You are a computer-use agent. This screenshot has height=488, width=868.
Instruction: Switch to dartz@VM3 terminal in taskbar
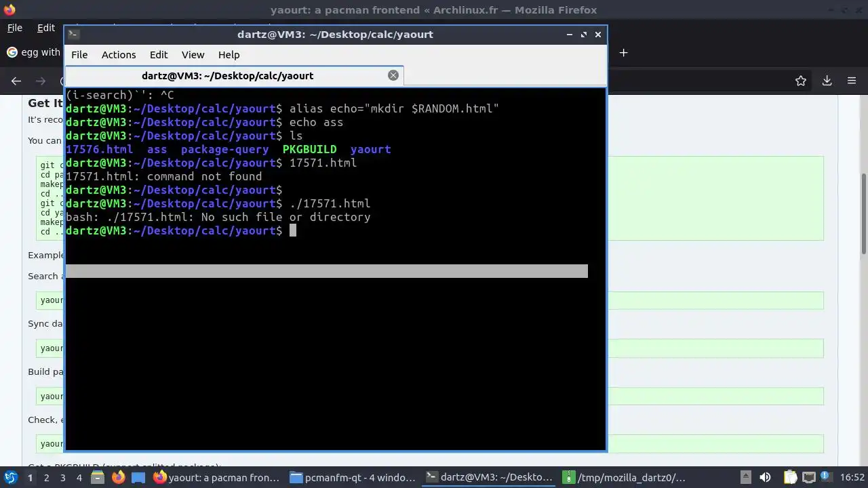(x=490, y=477)
